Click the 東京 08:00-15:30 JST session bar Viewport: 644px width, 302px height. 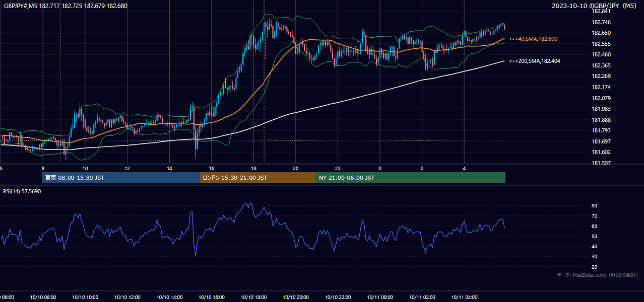click(x=121, y=178)
